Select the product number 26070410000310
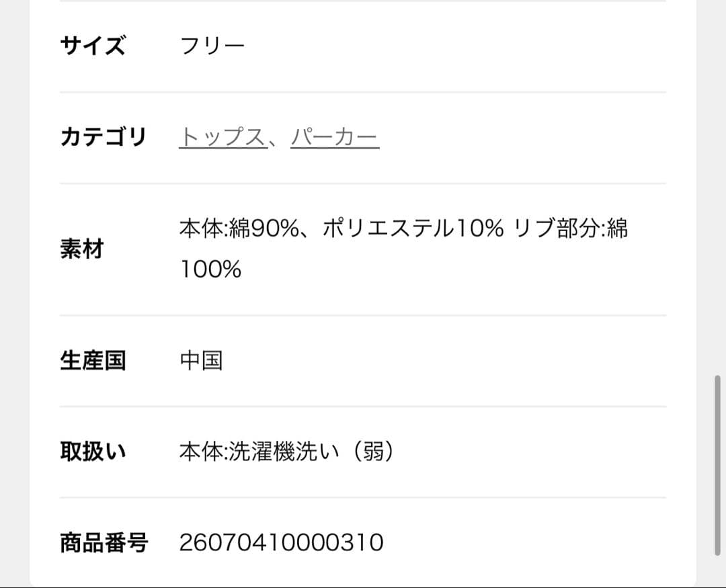 [x=281, y=542]
